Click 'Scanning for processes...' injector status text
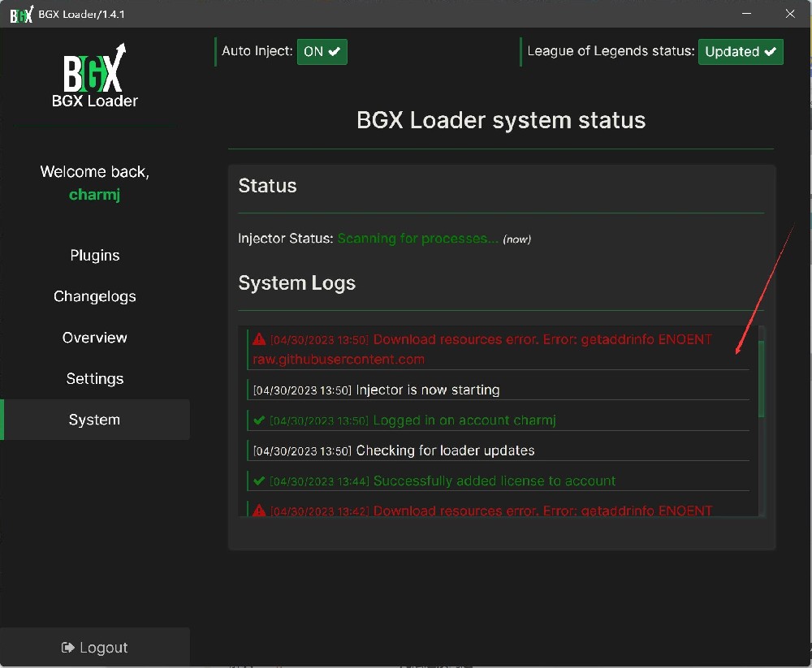Screen dimensions: 812x668 (417, 238)
